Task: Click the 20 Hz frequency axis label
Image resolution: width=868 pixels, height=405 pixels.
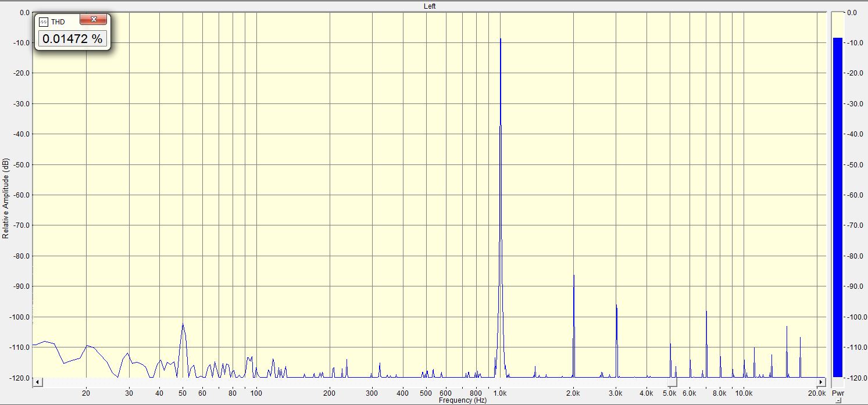Action: pyautogui.click(x=86, y=393)
